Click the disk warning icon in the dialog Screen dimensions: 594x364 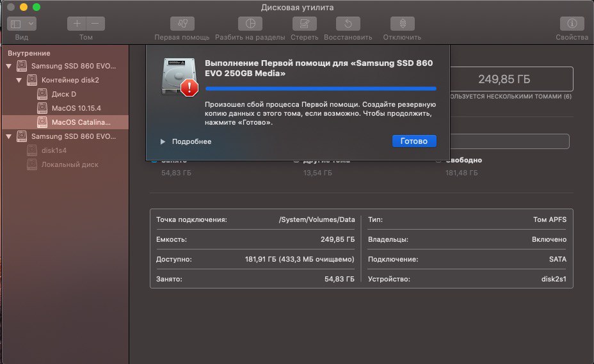(x=180, y=77)
